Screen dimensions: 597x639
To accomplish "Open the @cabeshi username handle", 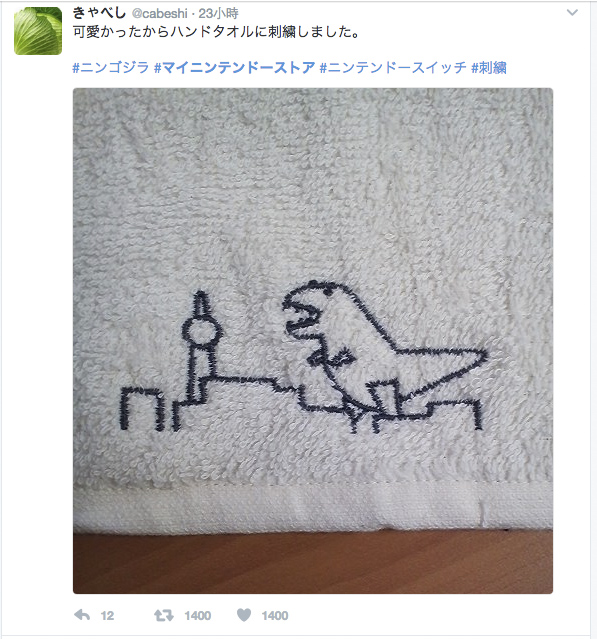I will pos(159,13).
